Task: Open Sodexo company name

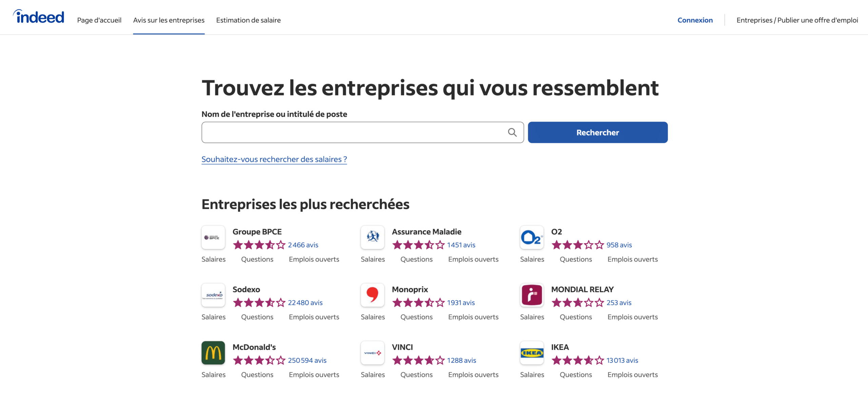Action: pos(246,290)
